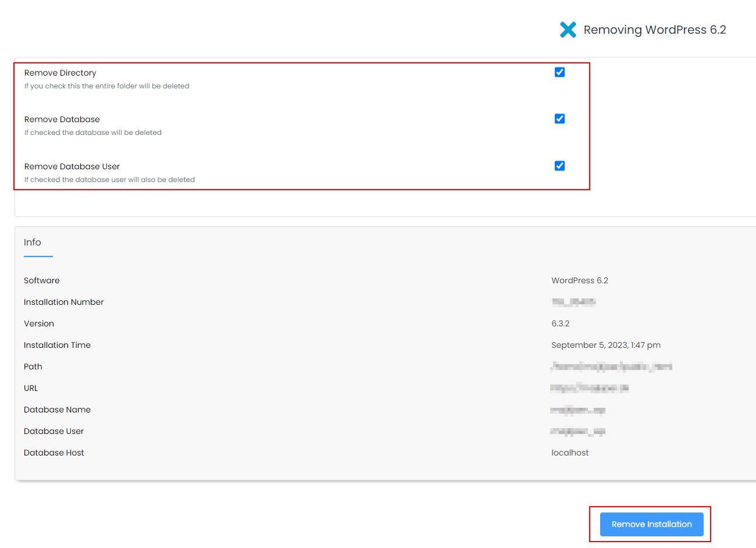Viewport: 756px width, 548px height.
Task: Disable the Remove Database User checkbox
Action: tap(559, 166)
